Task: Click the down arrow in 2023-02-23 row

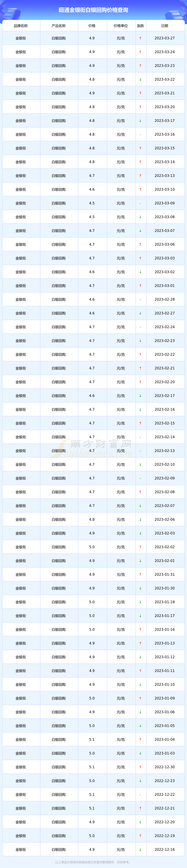Action: click(x=141, y=341)
